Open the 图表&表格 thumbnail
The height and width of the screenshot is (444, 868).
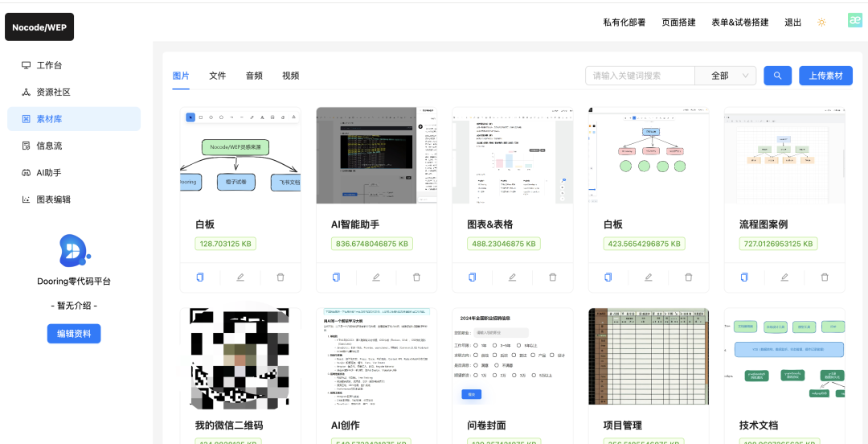(x=513, y=156)
